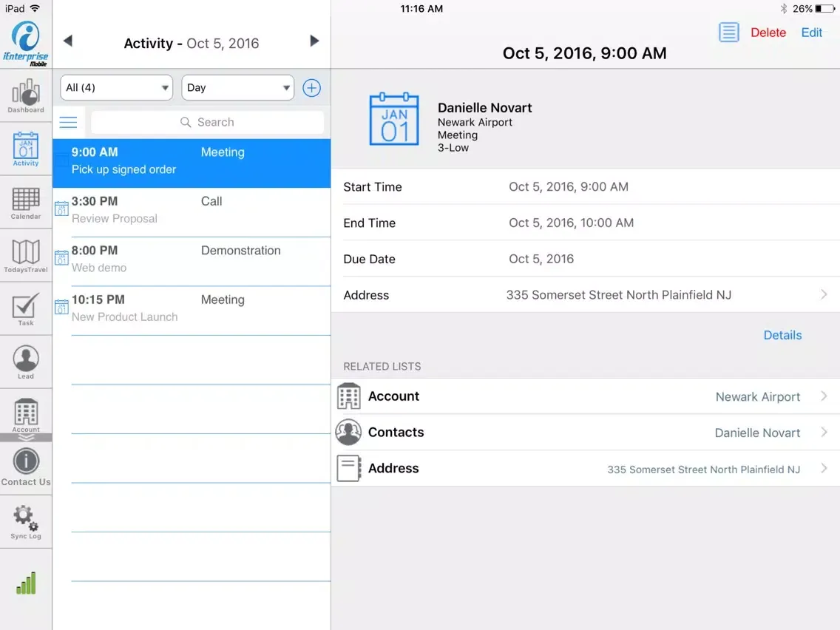Open the Account related list row
840x630 pixels.
coord(586,396)
